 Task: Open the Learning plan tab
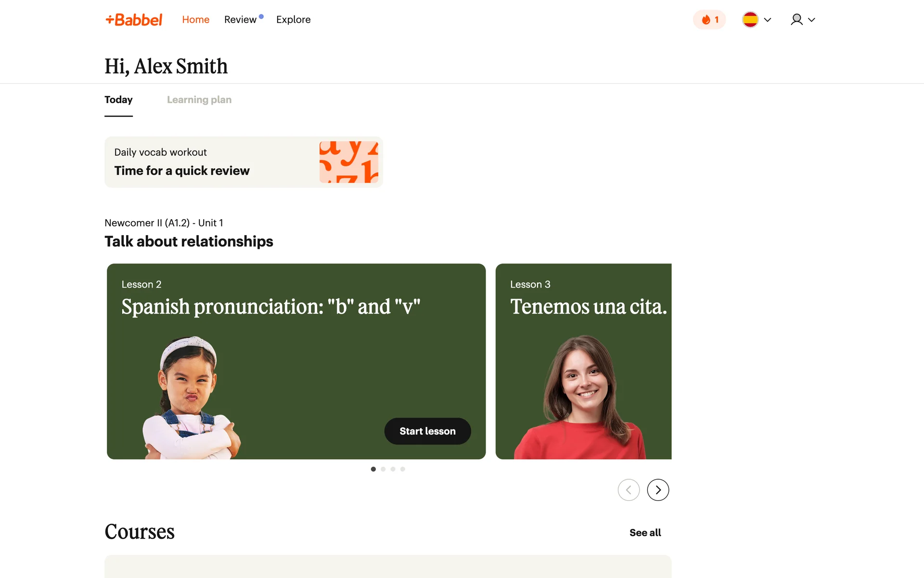[199, 100]
